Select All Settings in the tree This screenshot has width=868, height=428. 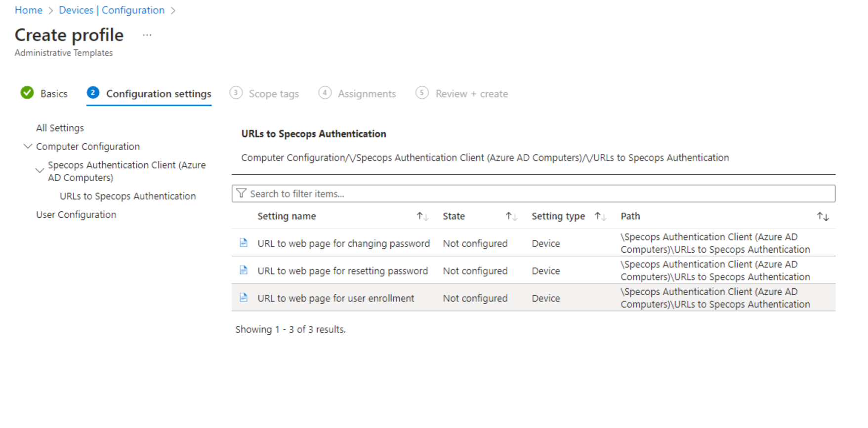[60, 128]
